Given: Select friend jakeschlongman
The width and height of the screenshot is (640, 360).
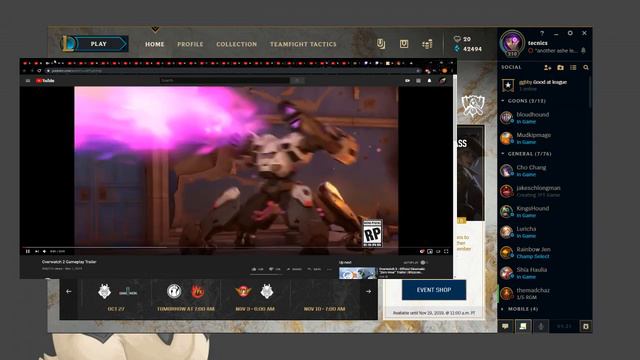Looking at the screenshot, I should tap(544, 191).
